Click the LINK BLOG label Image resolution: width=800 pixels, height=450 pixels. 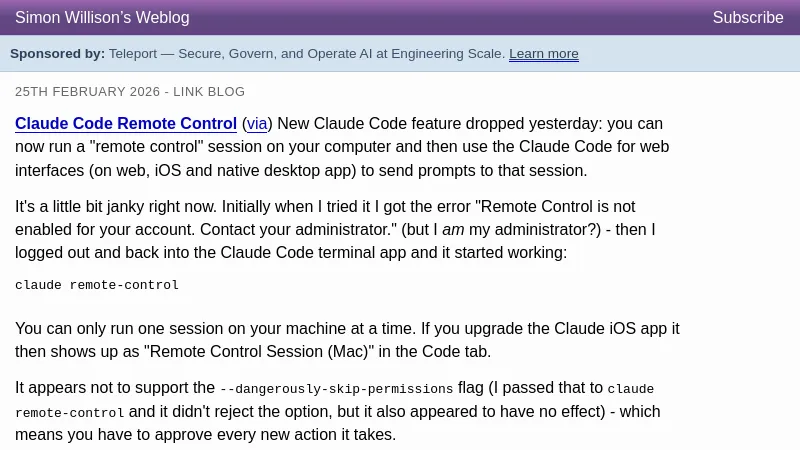(x=209, y=92)
